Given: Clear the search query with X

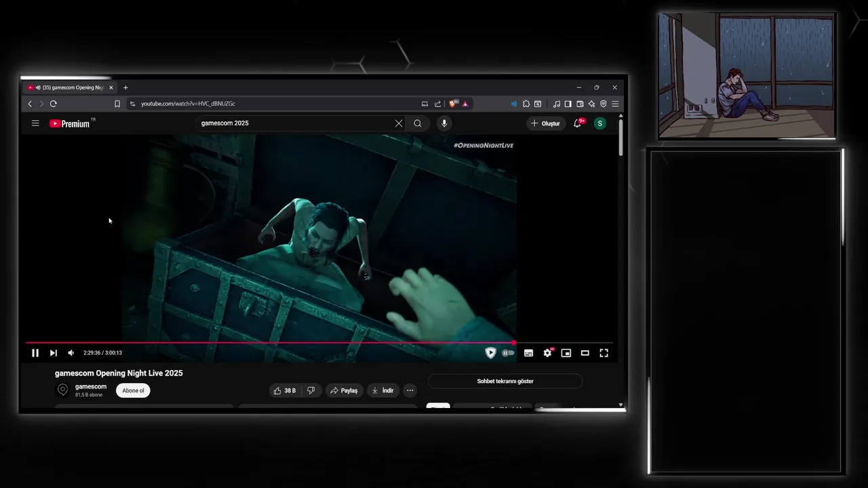Looking at the screenshot, I should coord(399,123).
